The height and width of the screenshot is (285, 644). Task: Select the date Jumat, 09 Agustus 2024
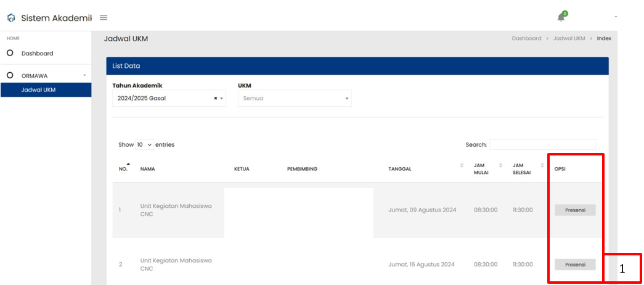coord(422,210)
